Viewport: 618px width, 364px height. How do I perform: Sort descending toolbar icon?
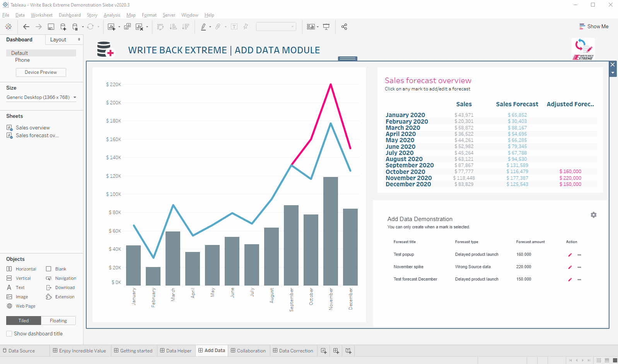[x=186, y=27]
